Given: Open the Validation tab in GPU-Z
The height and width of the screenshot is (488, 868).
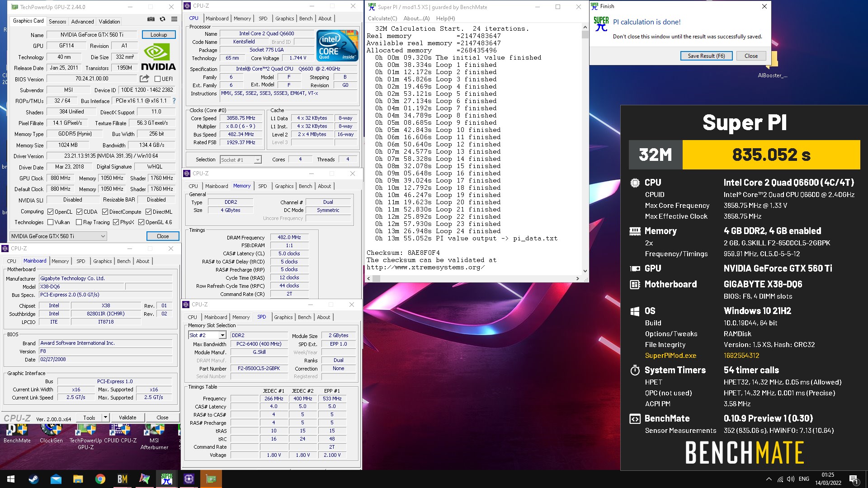Looking at the screenshot, I should 109,21.
